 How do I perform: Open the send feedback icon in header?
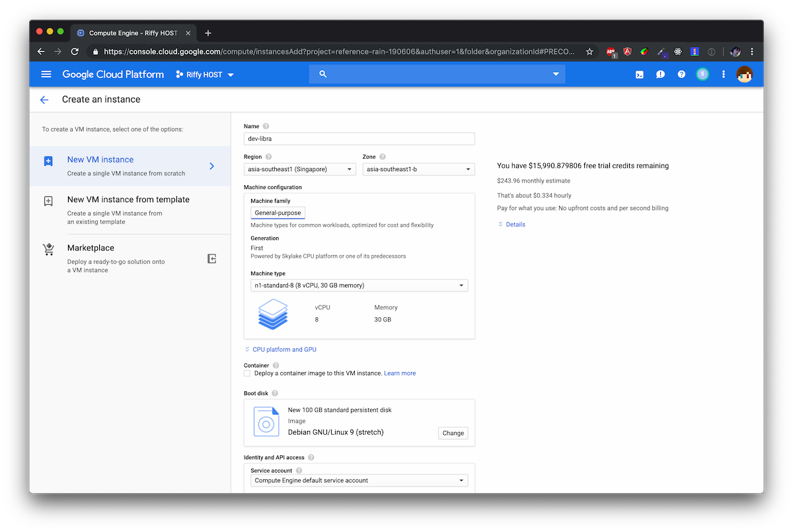pos(660,75)
